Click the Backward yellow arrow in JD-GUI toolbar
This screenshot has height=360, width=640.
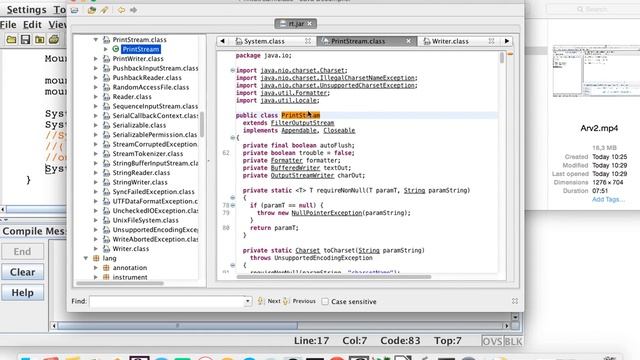point(121,10)
